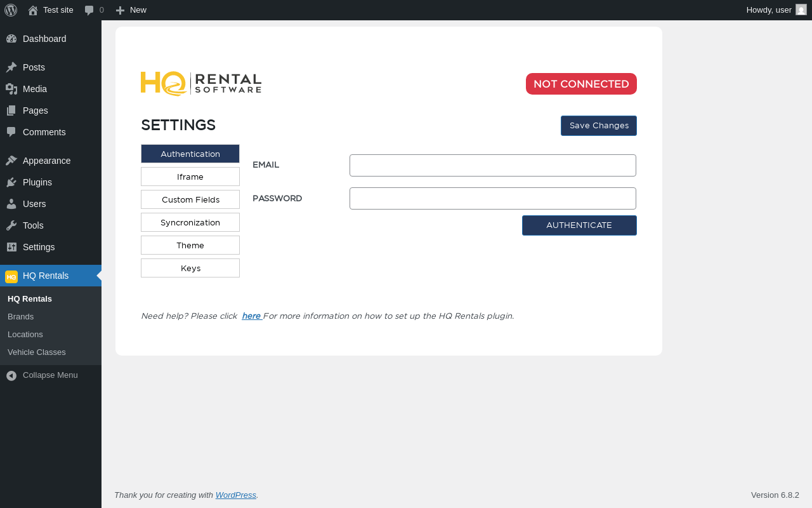Switch to the Theme tab

coord(190,245)
